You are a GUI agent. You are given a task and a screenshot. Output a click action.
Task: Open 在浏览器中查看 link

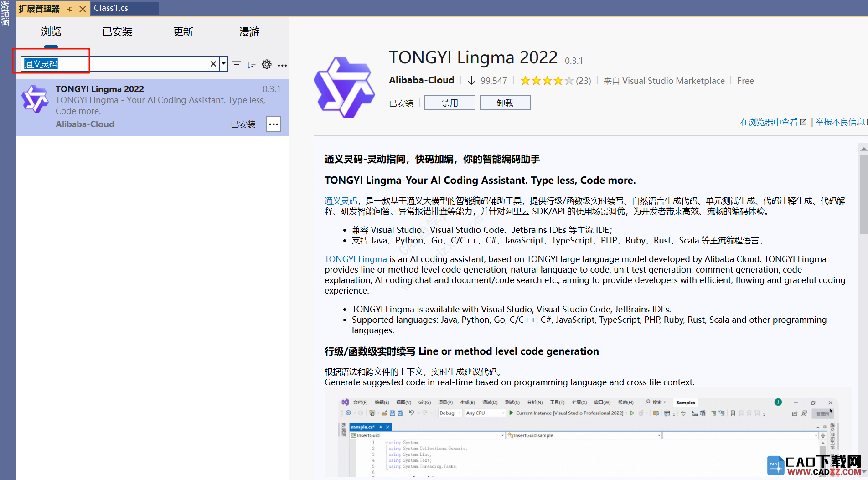click(x=773, y=122)
